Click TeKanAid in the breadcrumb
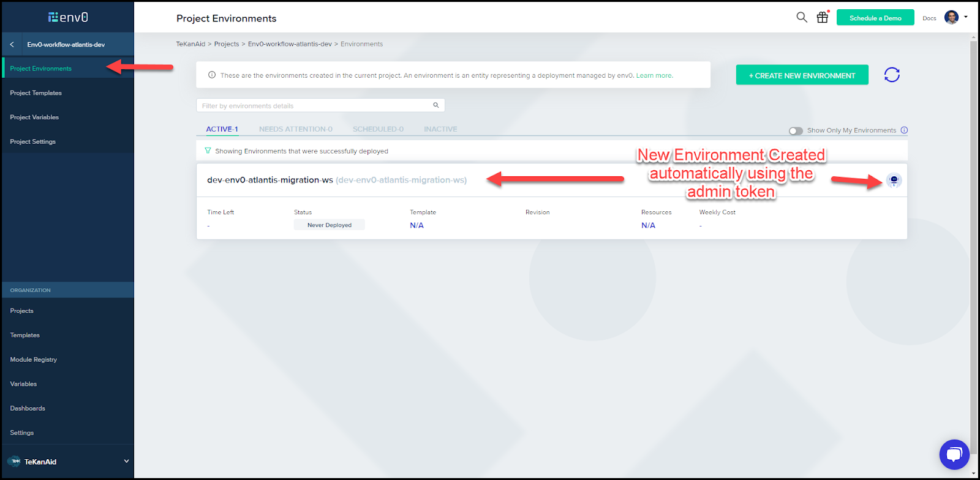This screenshot has height=480, width=980. tap(190, 44)
